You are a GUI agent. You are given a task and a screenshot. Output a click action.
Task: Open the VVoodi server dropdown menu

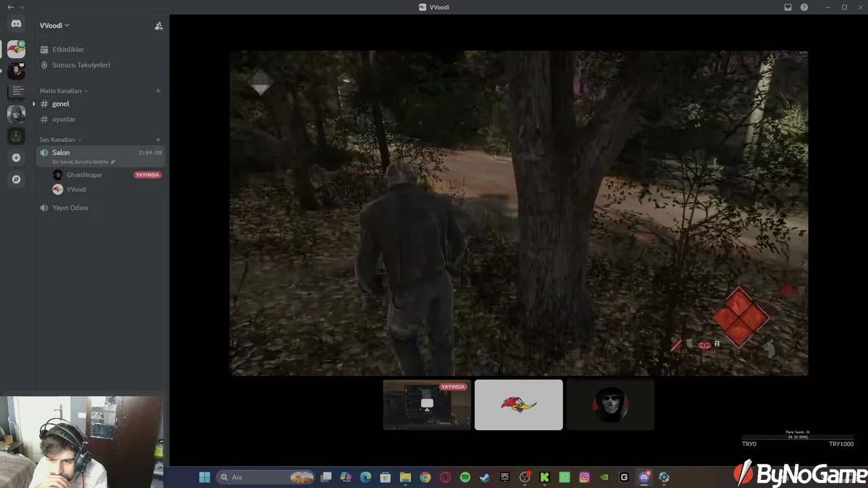click(x=54, y=26)
